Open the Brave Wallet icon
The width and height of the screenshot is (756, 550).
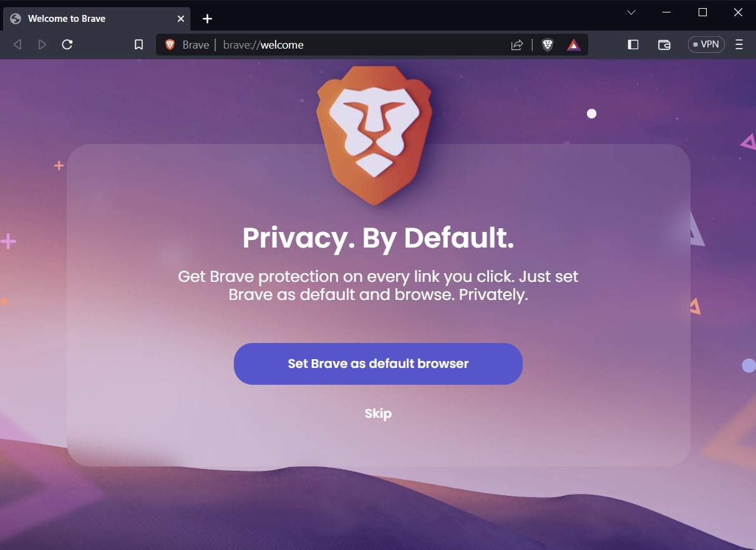664,45
